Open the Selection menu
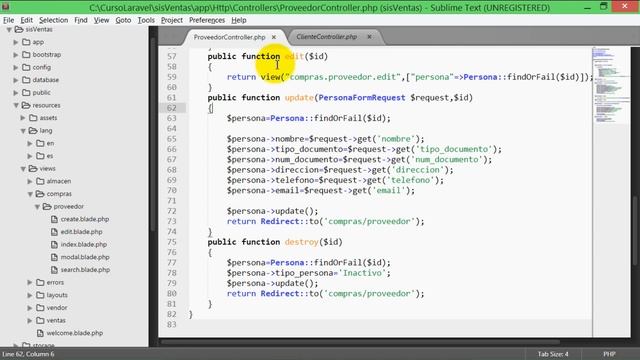640x360 pixels. pyautogui.click(x=53, y=20)
